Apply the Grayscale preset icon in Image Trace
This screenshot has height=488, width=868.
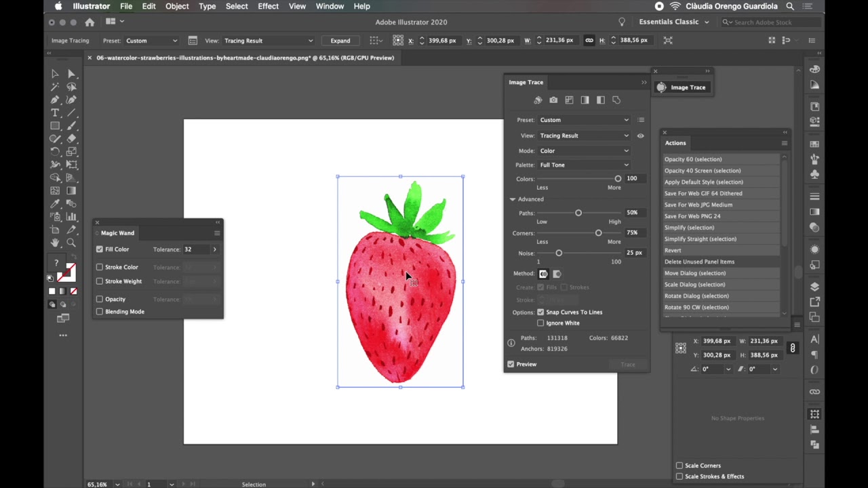pos(585,100)
